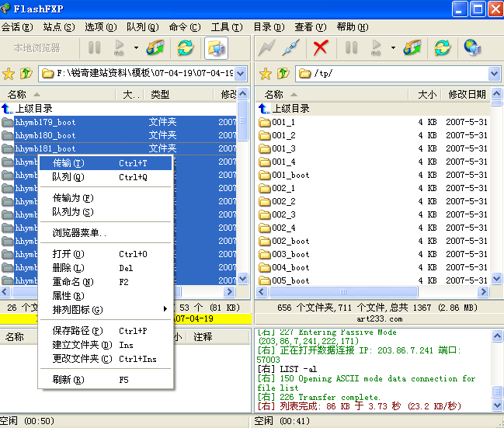Click the remote globe browser switch icon
Image resolution: width=504 pixels, height=428 pixels.
coord(472,47)
